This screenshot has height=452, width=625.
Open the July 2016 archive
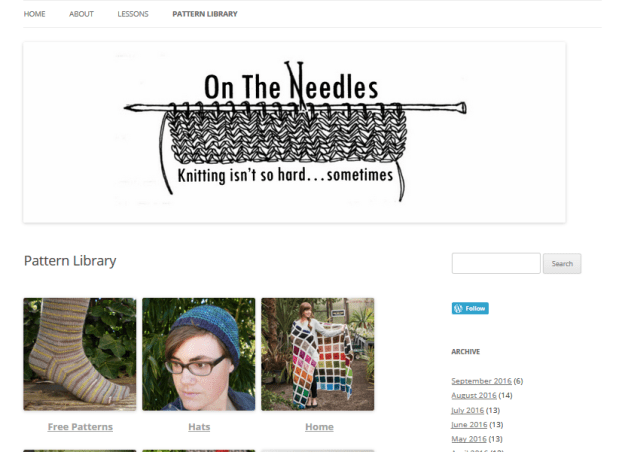467,410
